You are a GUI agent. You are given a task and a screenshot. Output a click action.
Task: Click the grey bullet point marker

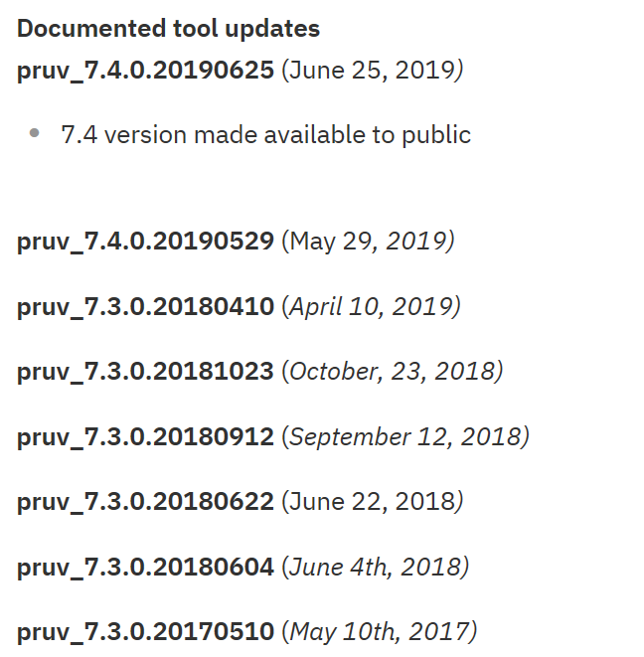click(35, 133)
